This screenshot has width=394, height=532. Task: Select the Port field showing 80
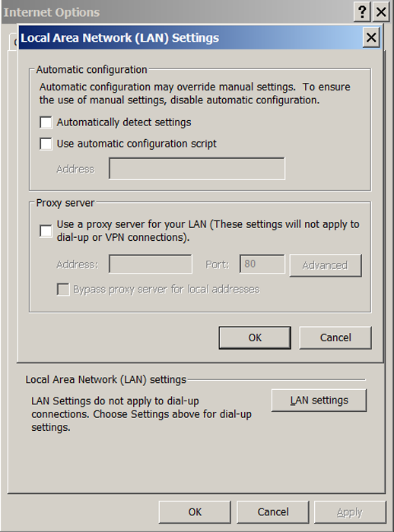point(262,264)
